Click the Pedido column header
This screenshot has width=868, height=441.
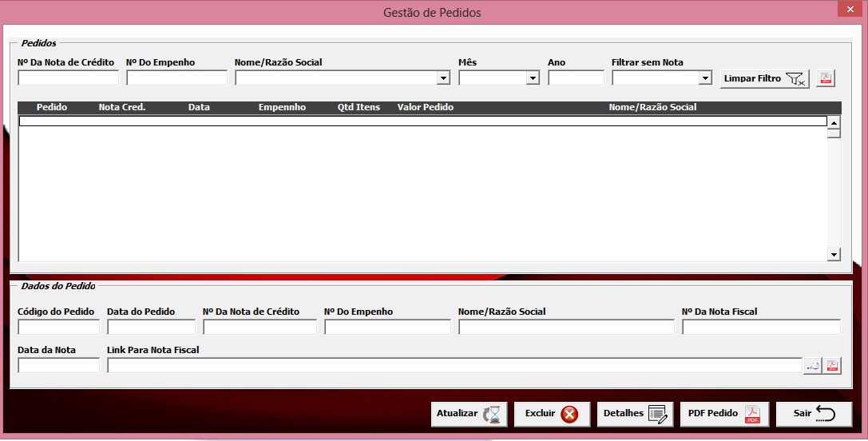pyautogui.click(x=51, y=108)
